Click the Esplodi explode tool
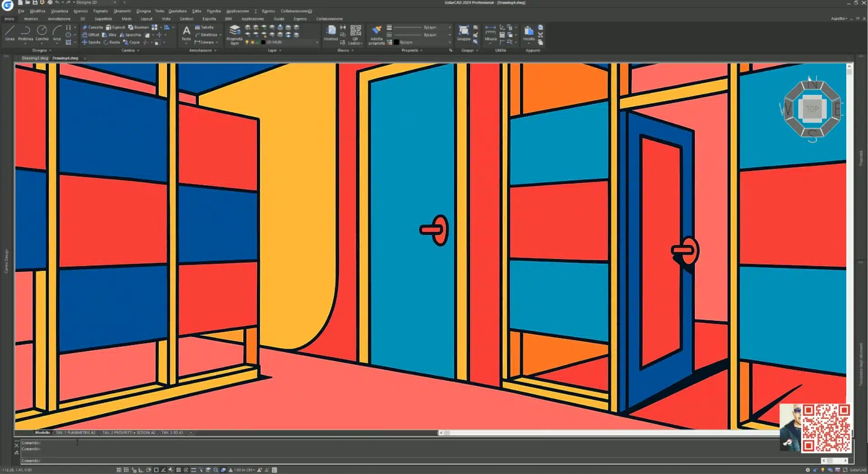The height and width of the screenshot is (474, 868). (115, 27)
